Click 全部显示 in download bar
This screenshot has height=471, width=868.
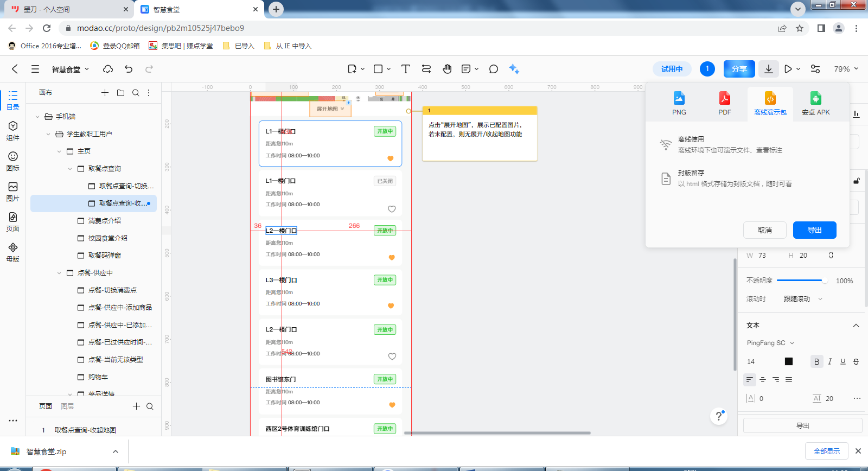coord(827,451)
